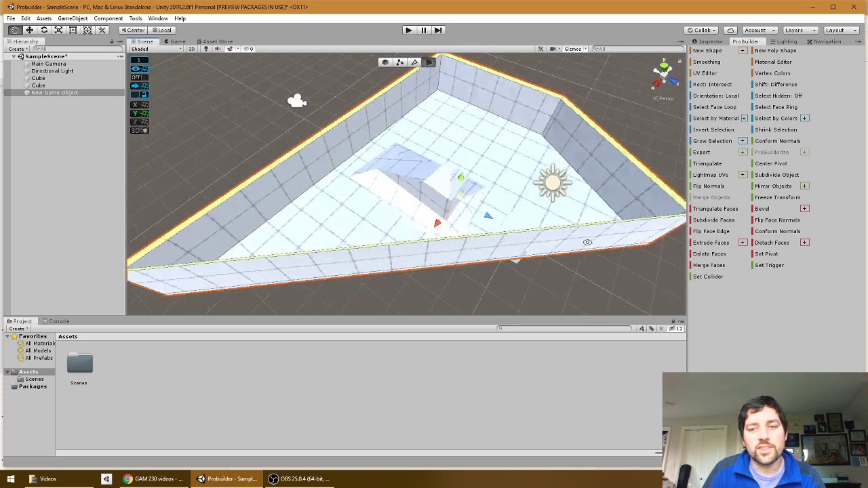Select the Scenes folder thumbnail
The image size is (868, 488).
79,364
